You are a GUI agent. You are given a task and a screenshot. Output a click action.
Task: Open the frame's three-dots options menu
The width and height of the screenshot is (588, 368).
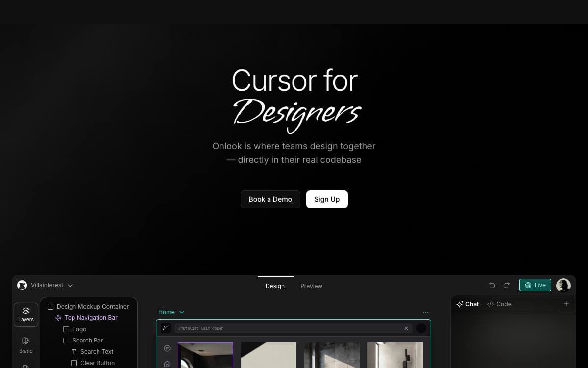pyautogui.click(x=426, y=312)
